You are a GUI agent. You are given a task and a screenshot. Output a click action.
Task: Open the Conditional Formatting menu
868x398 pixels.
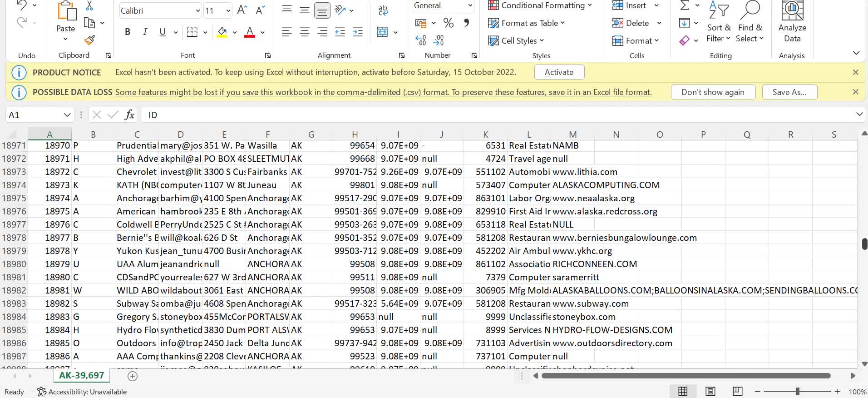pos(540,5)
